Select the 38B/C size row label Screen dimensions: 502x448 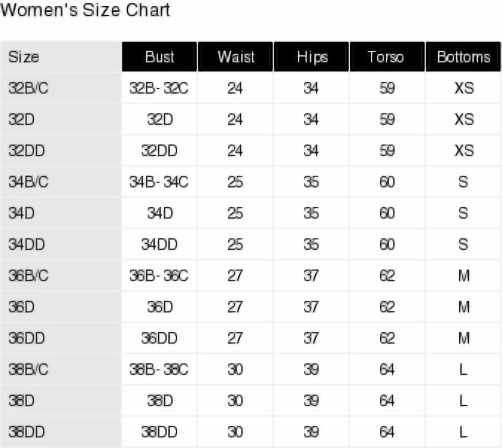click(28, 369)
